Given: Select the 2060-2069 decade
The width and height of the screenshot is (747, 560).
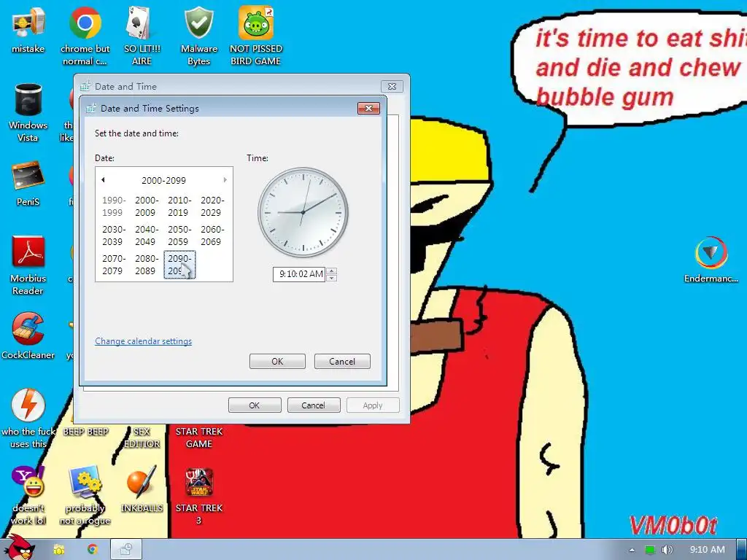Looking at the screenshot, I should point(212,236).
